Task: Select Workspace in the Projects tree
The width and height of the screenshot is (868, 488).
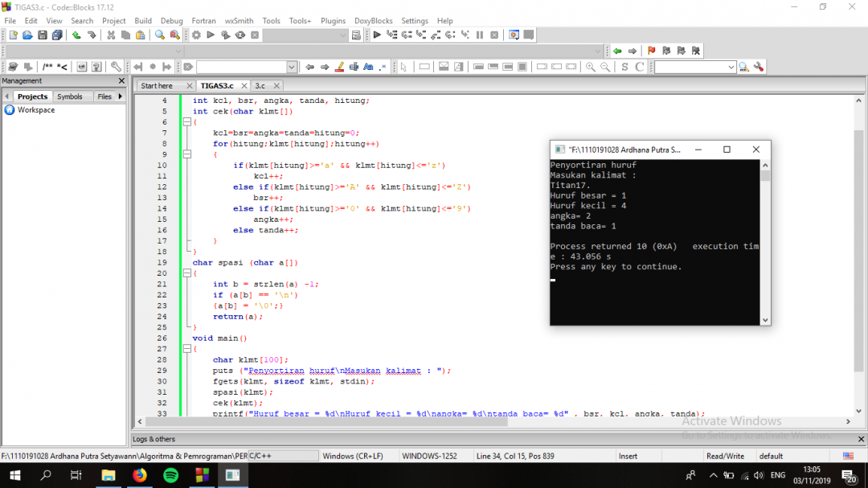Action: [36, 110]
